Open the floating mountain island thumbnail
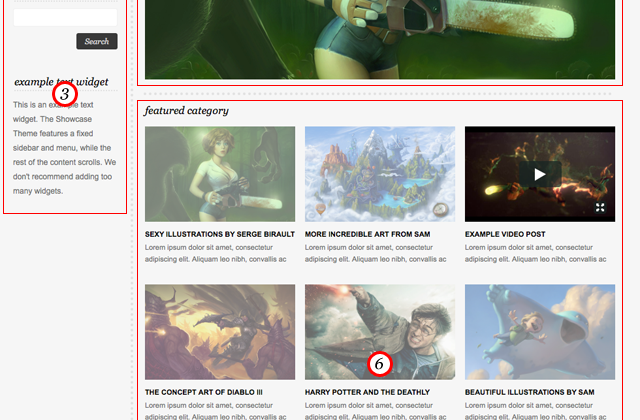This screenshot has height=420, width=640. pyautogui.click(x=380, y=174)
